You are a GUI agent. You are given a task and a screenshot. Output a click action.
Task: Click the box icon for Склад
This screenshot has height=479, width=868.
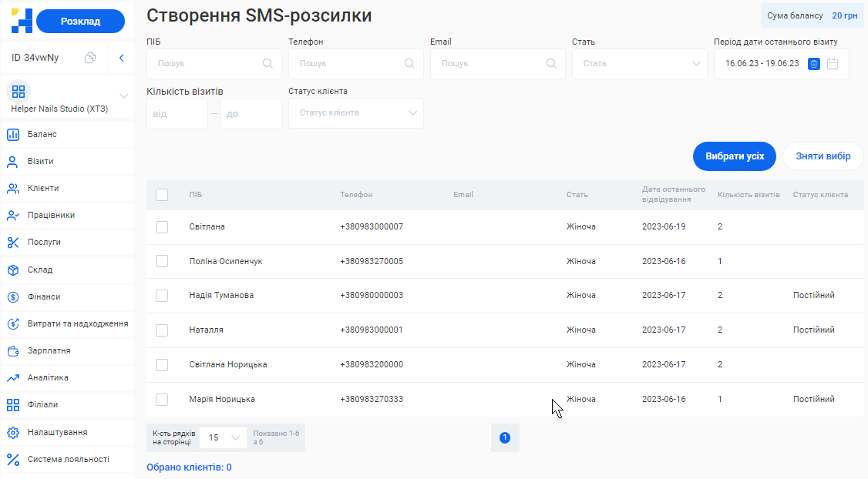tap(13, 270)
